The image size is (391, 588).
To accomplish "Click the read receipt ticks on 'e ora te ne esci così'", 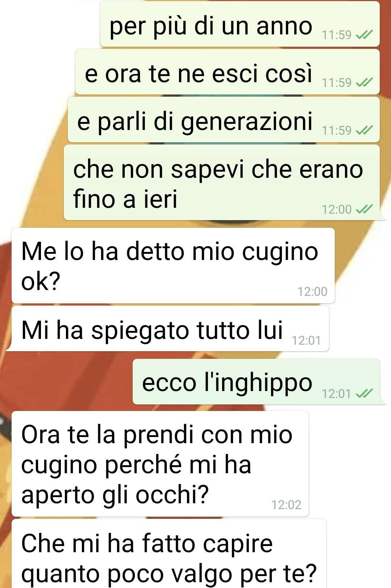I will tap(364, 83).
